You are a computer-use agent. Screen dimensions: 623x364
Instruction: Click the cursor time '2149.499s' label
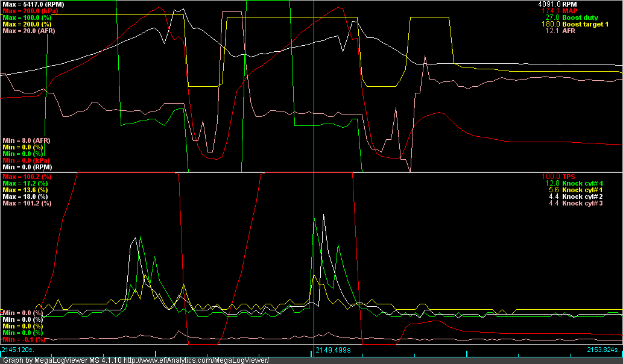coord(333,350)
